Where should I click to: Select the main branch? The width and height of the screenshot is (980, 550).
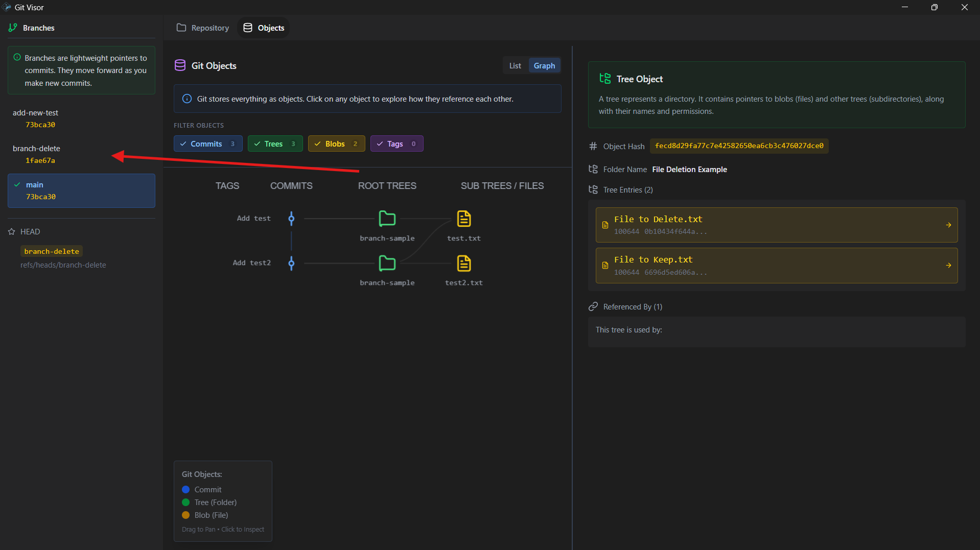coord(81,190)
